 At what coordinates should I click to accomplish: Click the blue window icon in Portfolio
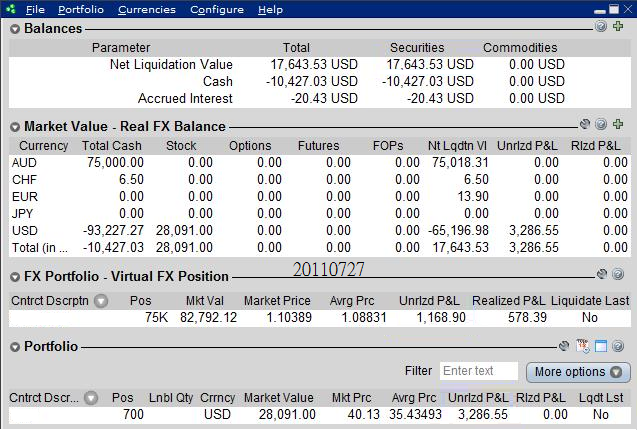pos(601,346)
